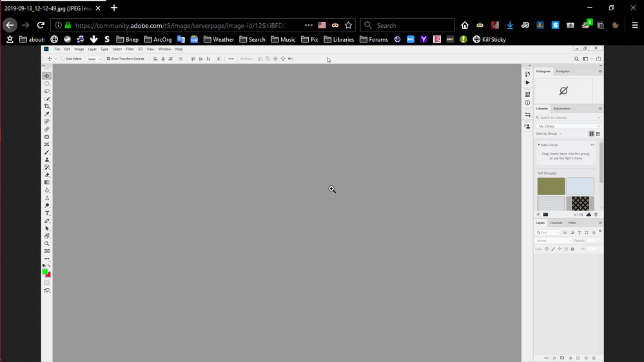Screen dimensions: 644x362
Task: Click the browser Reload button
Action: [41, 25]
